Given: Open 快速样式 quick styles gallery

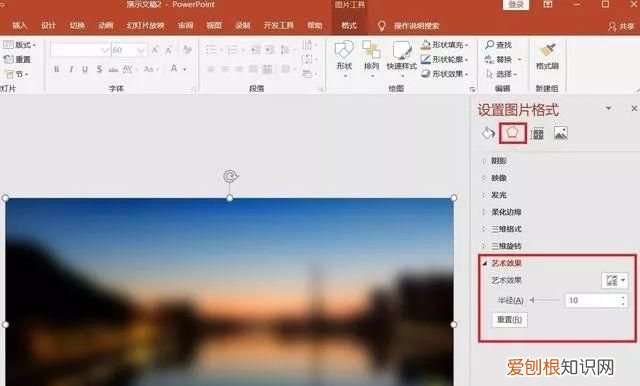Looking at the screenshot, I should click(402, 51).
